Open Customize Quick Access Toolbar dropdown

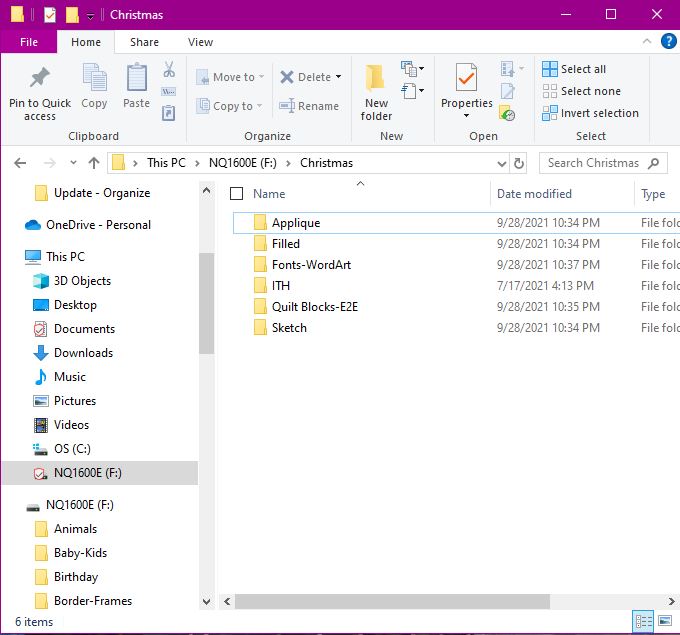(90, 16)
